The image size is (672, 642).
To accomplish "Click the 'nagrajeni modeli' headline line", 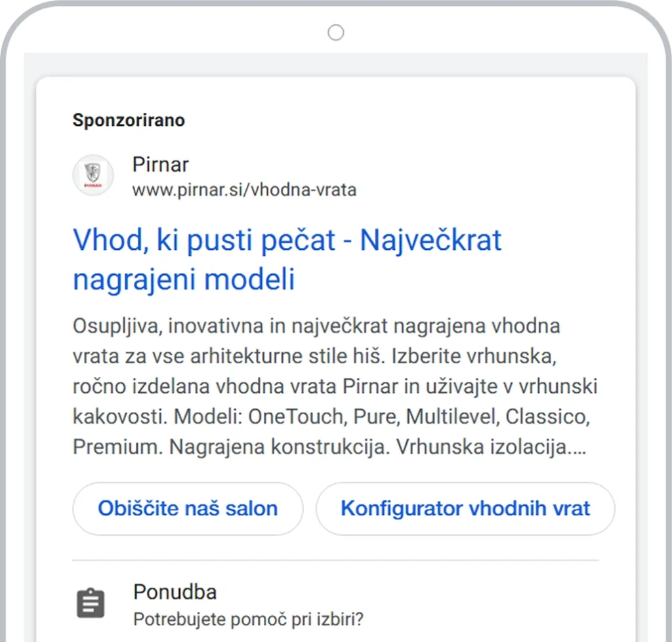I will click(184, 279).
